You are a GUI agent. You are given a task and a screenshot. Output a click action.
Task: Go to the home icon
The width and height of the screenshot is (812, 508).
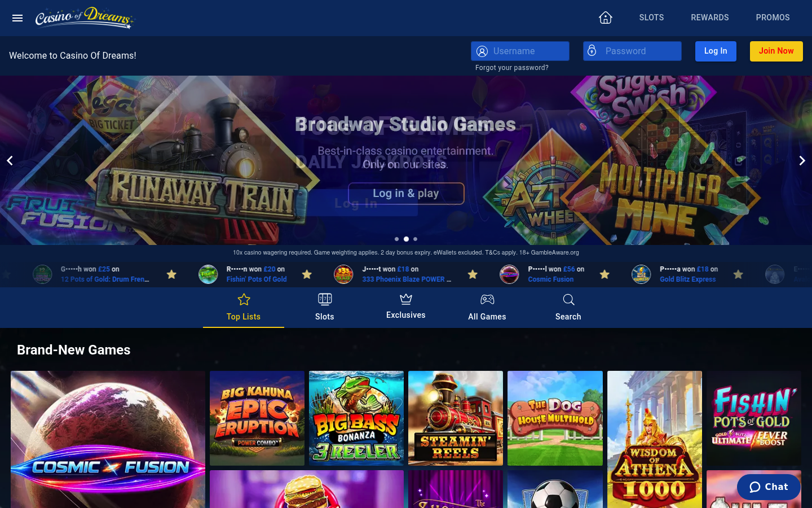[x=606, y=17]
